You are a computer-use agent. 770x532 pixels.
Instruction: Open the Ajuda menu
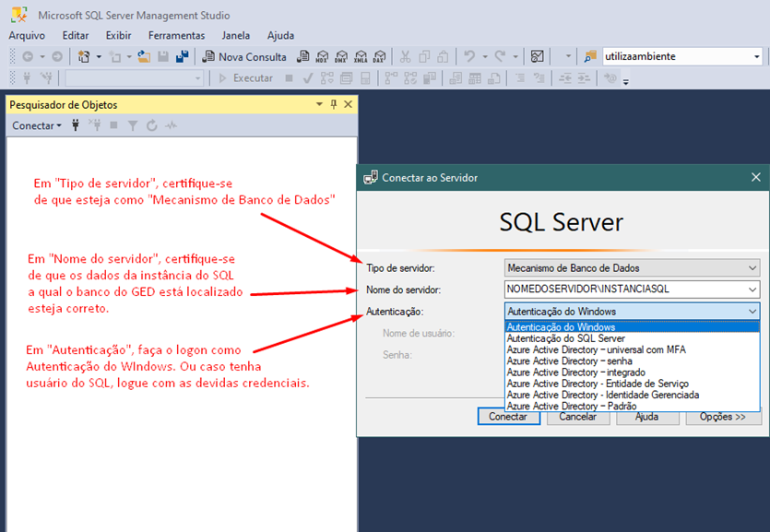tap(280, 35)
